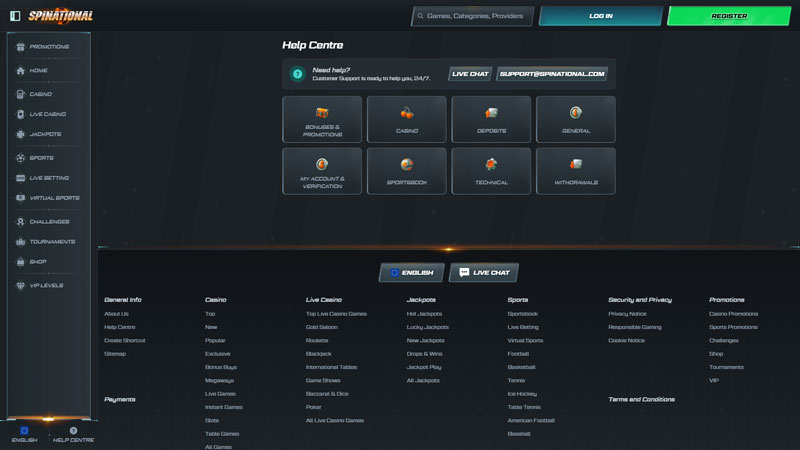This screenshot has height=450, width=800.
Task: Open Technical help category
Action: (x=491, y=171)
